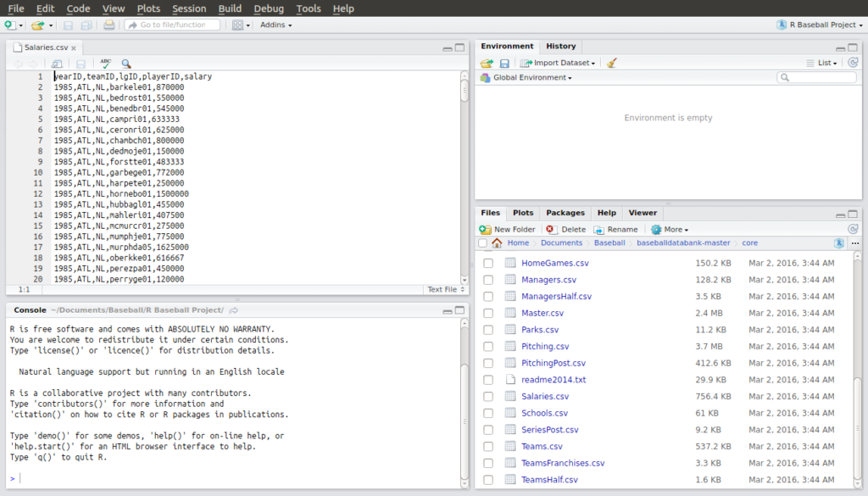Click the Go to file/function field
The width and height of the screenshot is (868, 496).
click(x=172, y=25)
